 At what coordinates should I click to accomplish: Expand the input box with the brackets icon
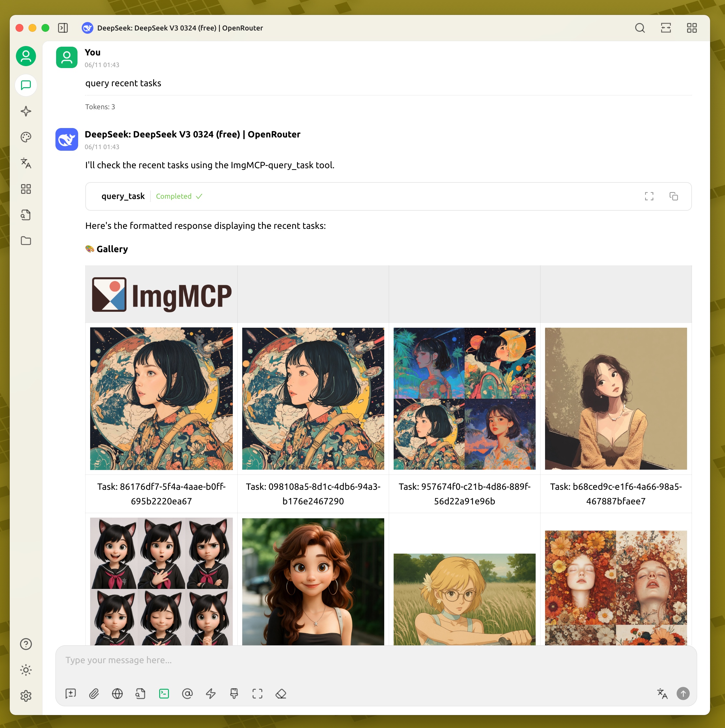coord(257,694)
